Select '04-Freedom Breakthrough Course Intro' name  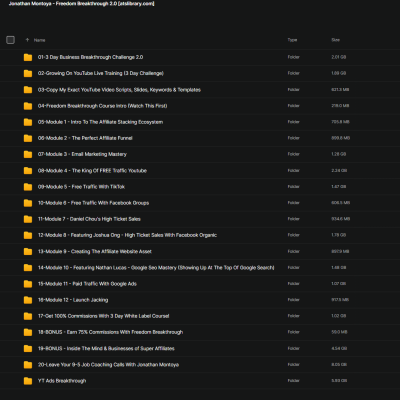tap(102, 106)
